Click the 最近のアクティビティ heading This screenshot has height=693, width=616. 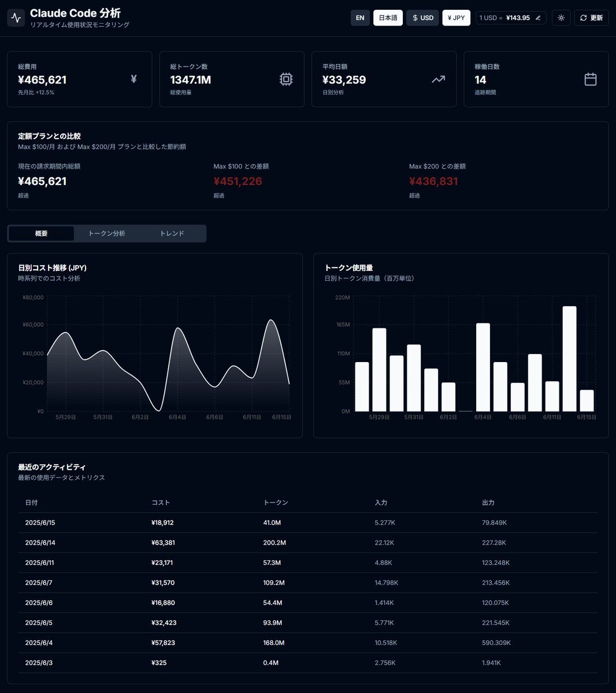(x=52, y=467)
